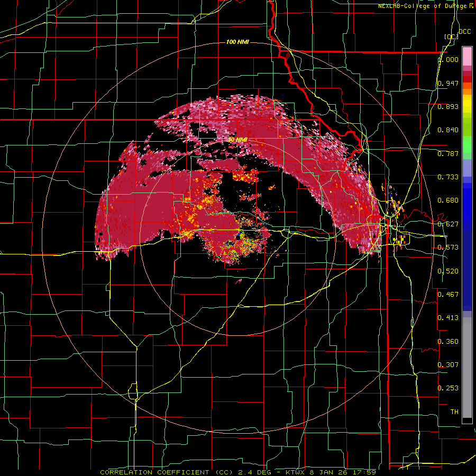Select the 0.253 legend value

(448, 388)
